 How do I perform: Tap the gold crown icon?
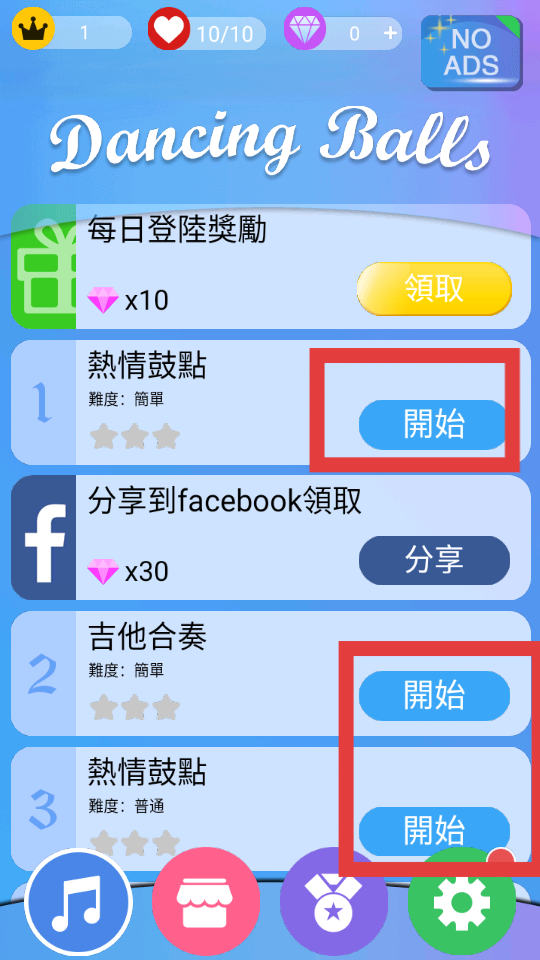[33, 29]
